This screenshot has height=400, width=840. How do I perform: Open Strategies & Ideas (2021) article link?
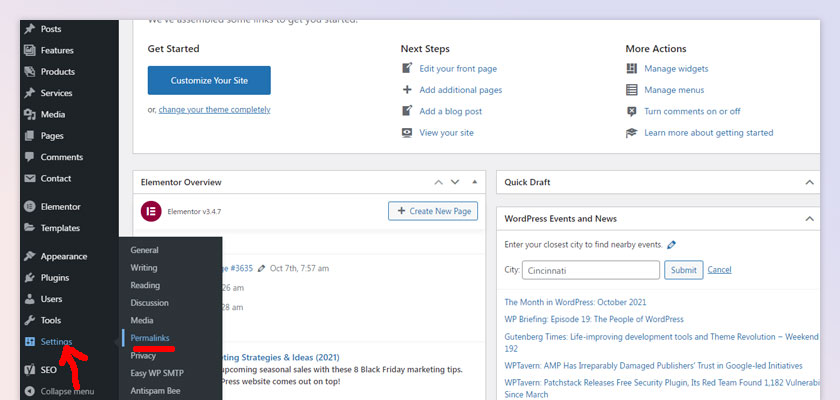click(x=281, y=357)
